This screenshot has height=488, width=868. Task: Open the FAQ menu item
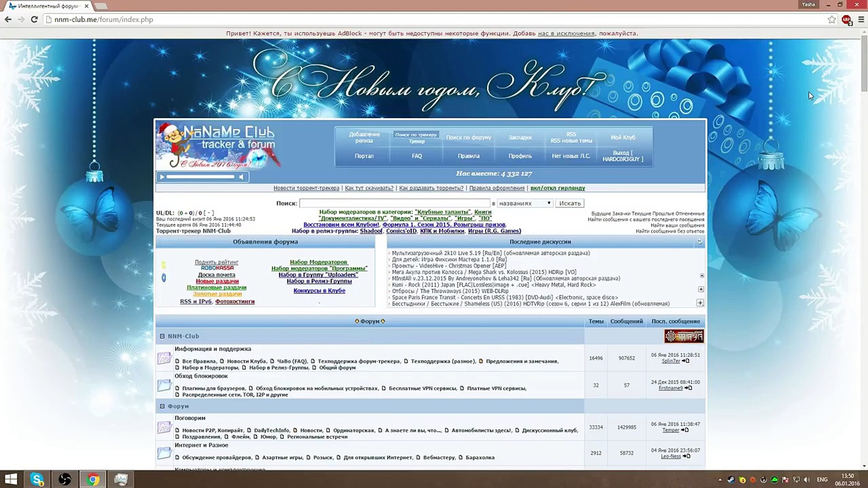coord(417,156)
